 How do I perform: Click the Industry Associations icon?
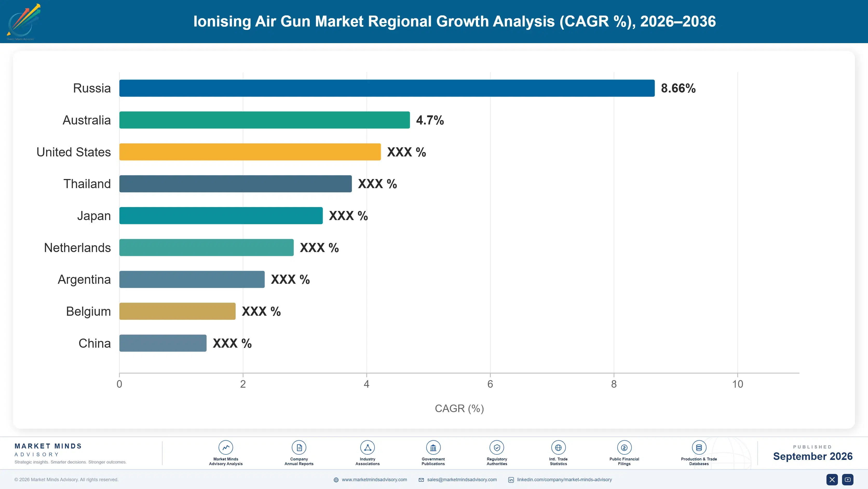pos(367,447)
